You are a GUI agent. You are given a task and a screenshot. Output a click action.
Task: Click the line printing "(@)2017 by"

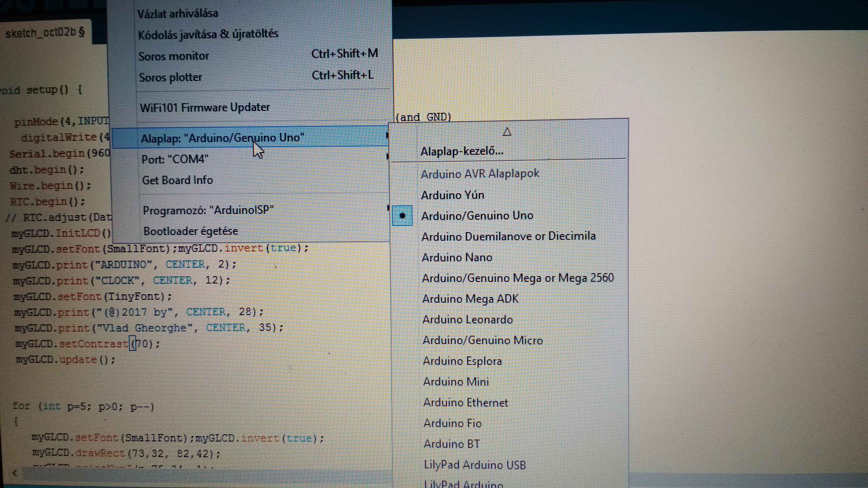pyautogui.click(x=139, y=312)
